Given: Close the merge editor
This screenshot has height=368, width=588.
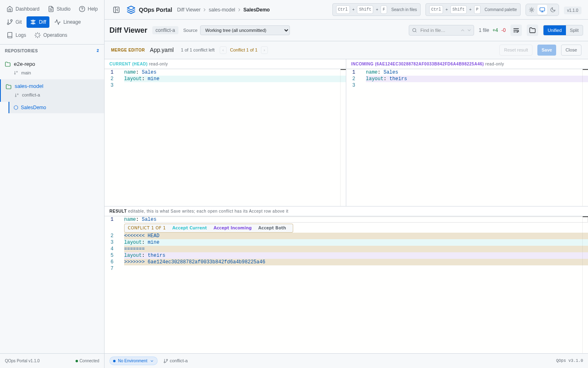Looking at the screenshot, I should (x=571, y=50).
